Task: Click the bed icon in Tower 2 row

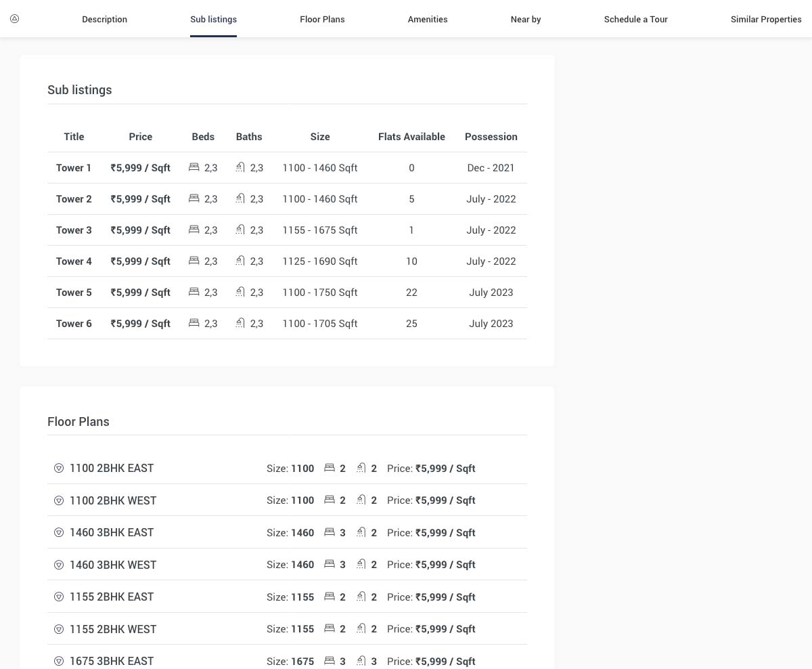Action: [194, 198]
